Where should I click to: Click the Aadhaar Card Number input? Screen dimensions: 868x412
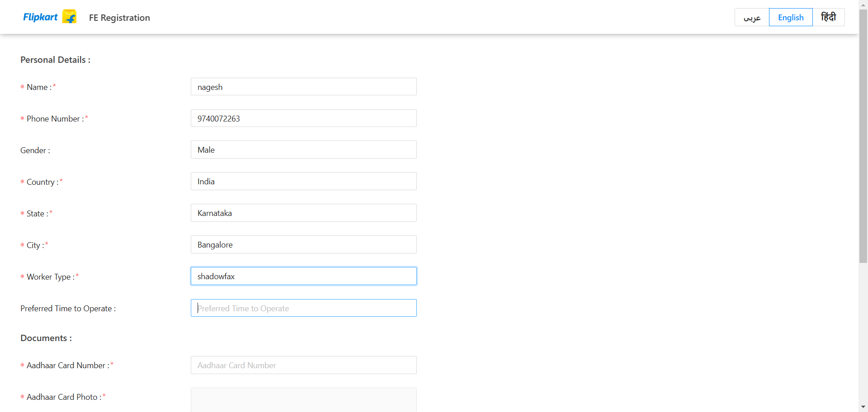pos(303,365)
